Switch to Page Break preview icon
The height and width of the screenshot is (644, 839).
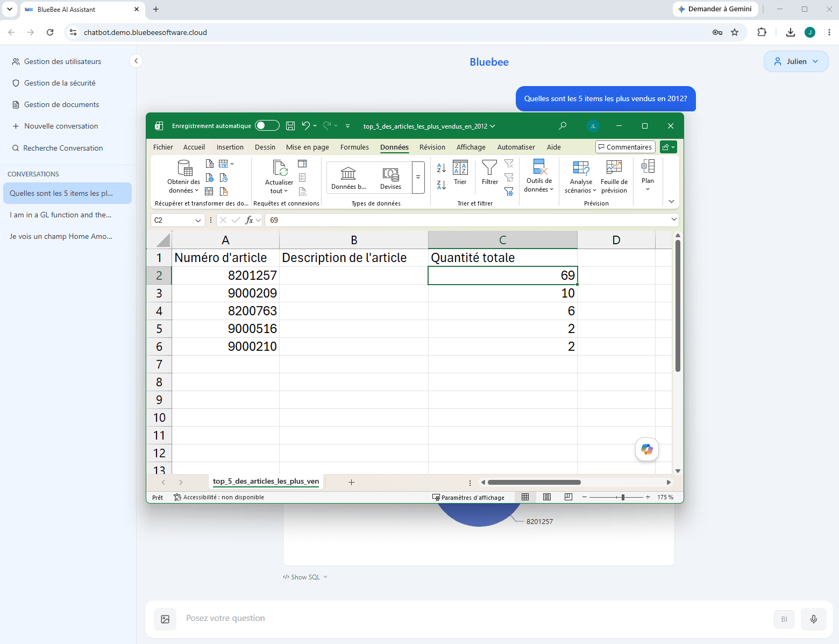(x=568, y=497)
